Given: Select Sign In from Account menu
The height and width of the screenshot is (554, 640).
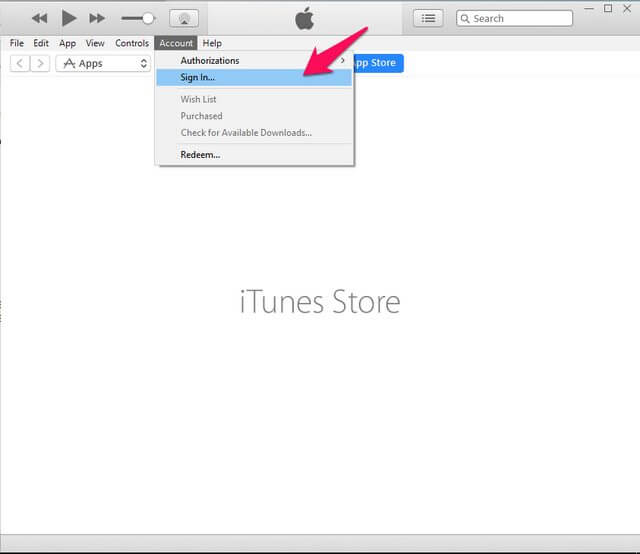Looking at the screenshot, I should pos(198,77).
